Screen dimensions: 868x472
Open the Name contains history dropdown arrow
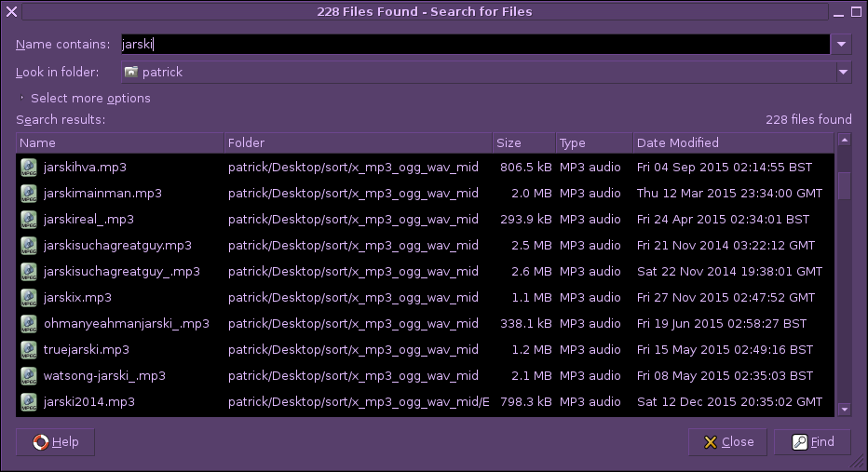841,44
